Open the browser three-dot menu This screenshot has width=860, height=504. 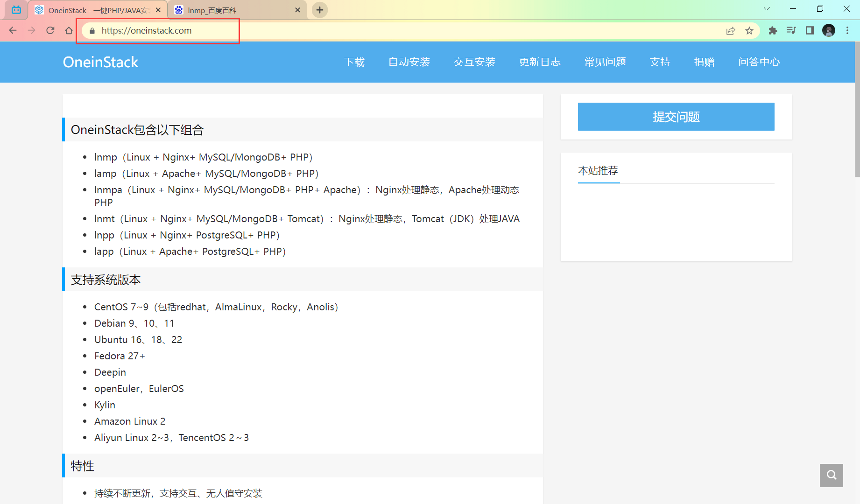[847, 30]
